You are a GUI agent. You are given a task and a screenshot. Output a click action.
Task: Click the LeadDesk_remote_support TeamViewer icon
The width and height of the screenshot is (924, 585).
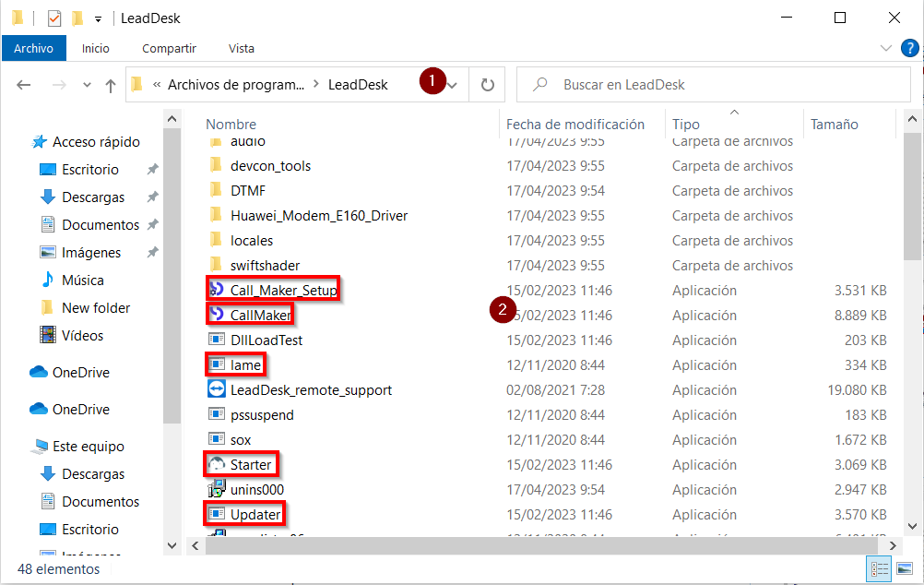[217, 389]
